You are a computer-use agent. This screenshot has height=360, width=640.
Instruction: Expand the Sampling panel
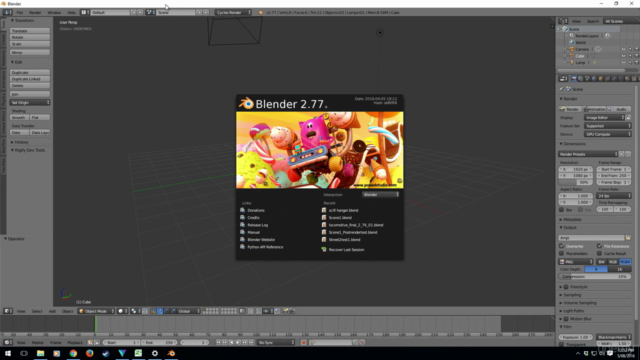(572, 295)
